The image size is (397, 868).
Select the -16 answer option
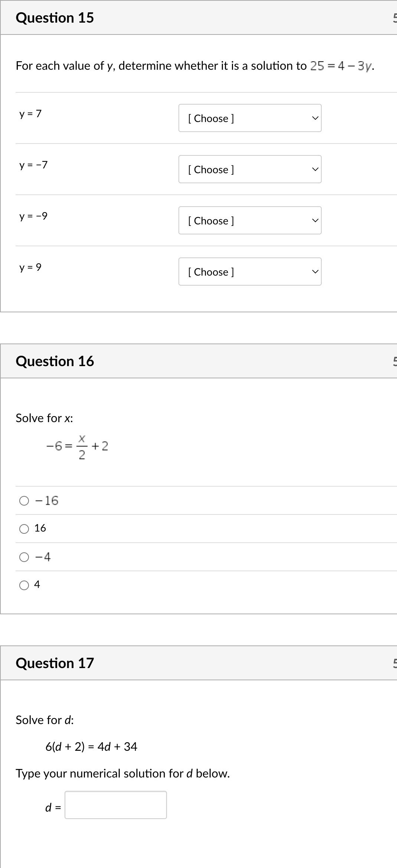pyautogui.click(x=24, y=501)
